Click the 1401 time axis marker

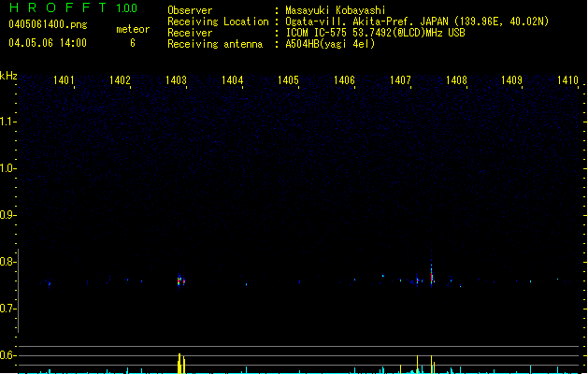tap(64, 80)
